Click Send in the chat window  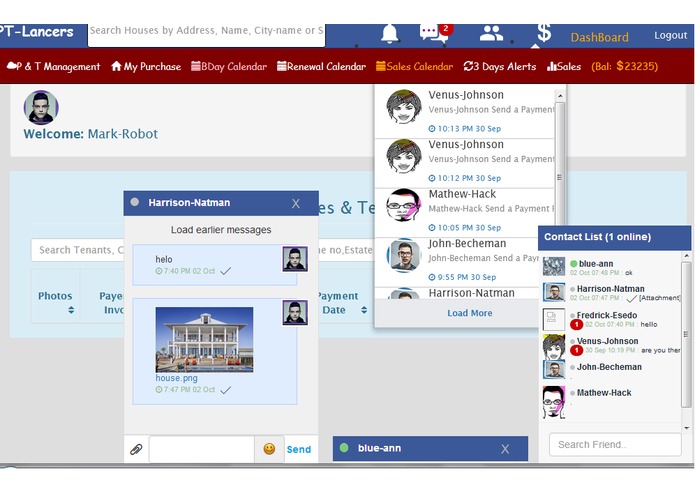tap(299, 449)
